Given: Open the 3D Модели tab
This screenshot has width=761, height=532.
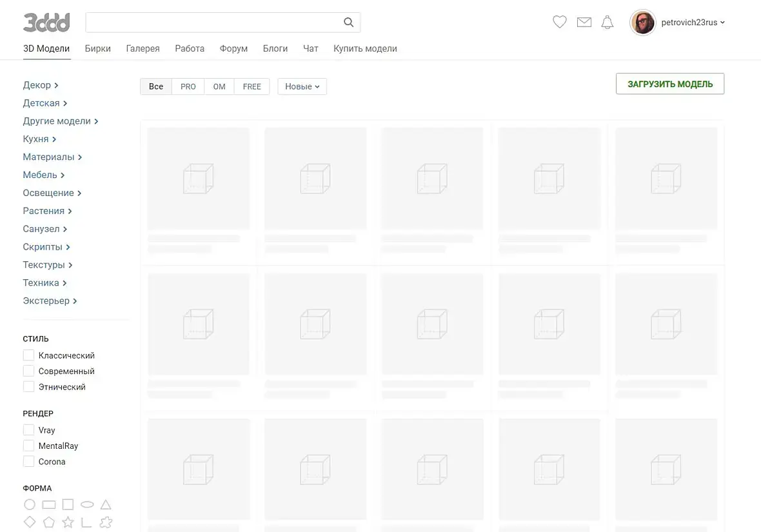Looking at the screenshot, I should (46, 48).
